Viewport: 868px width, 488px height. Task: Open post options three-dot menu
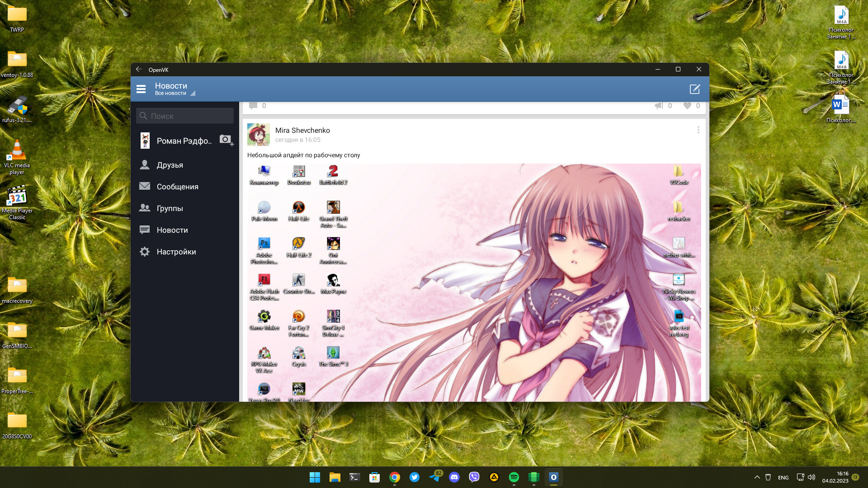coord(698,130)
